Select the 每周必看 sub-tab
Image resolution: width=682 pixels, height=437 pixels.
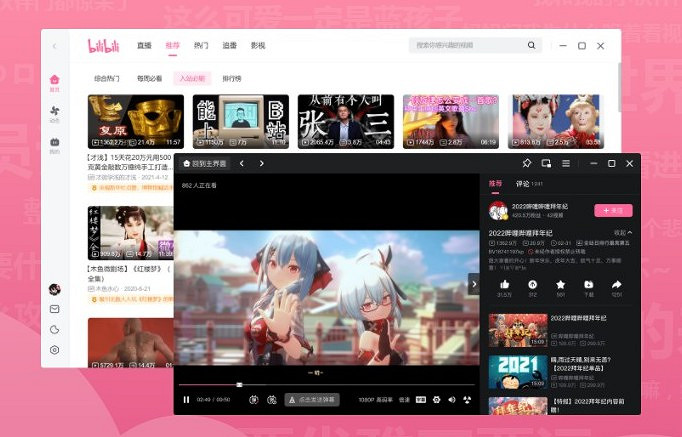[x=149, y=79]
